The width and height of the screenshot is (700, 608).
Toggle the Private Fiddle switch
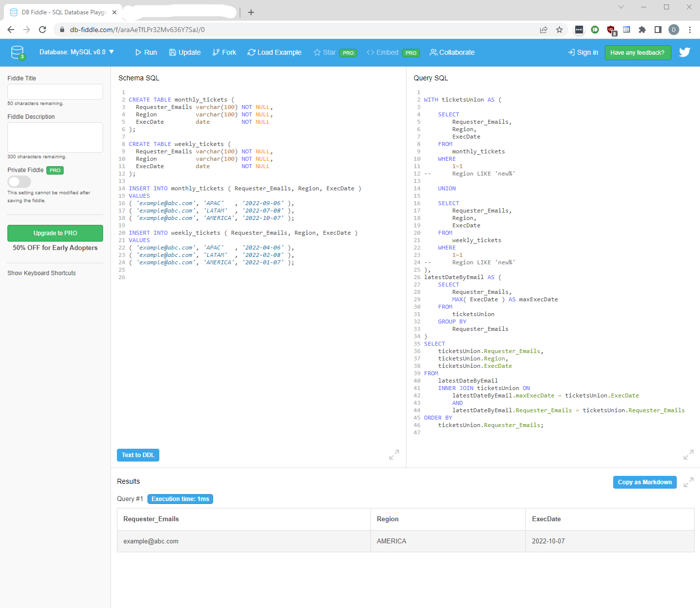tap(19, 181)
